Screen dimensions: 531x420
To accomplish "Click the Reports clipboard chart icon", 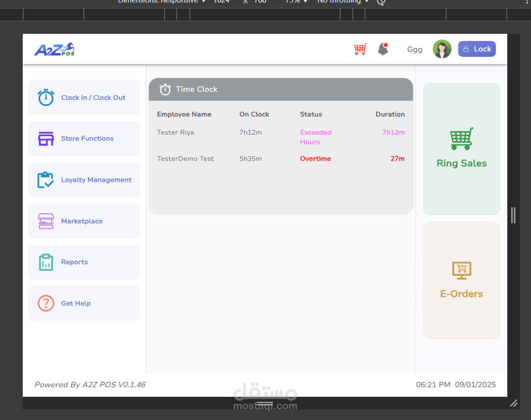I will (46, 262).
